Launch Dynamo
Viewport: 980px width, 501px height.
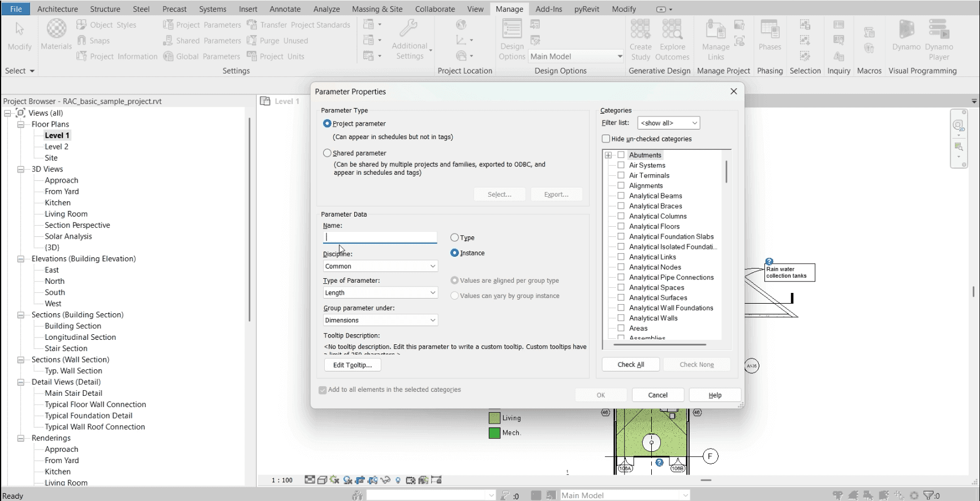pos(906,35)
